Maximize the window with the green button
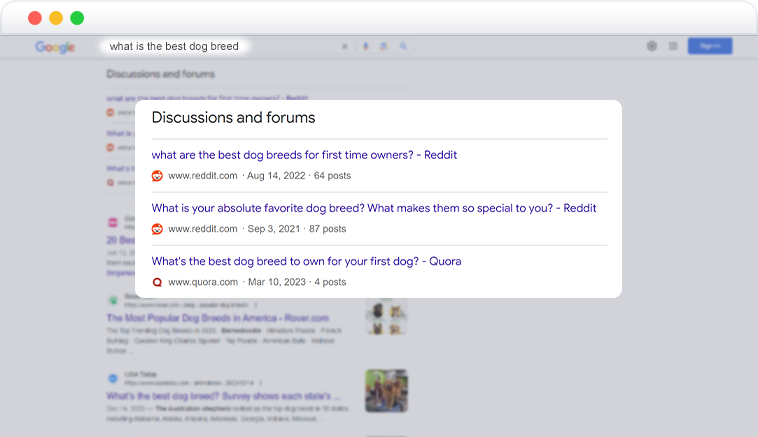 point(77,18)
